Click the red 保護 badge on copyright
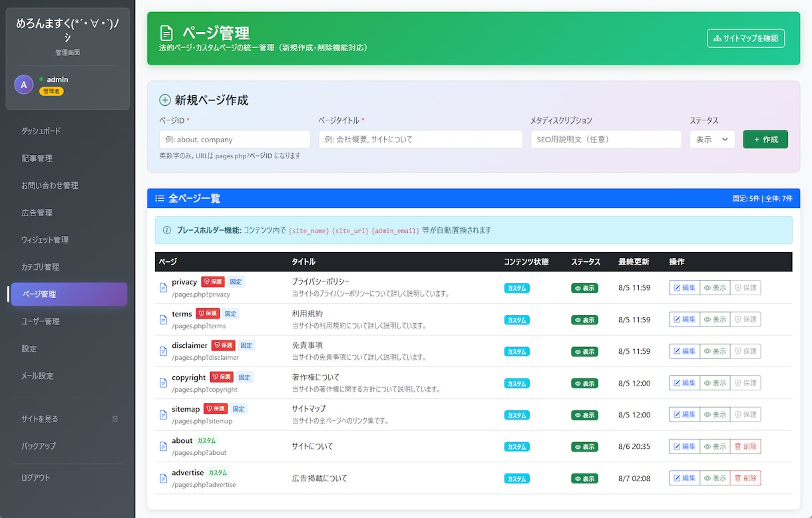Screen dimensions: 812x518 (222, 377)
